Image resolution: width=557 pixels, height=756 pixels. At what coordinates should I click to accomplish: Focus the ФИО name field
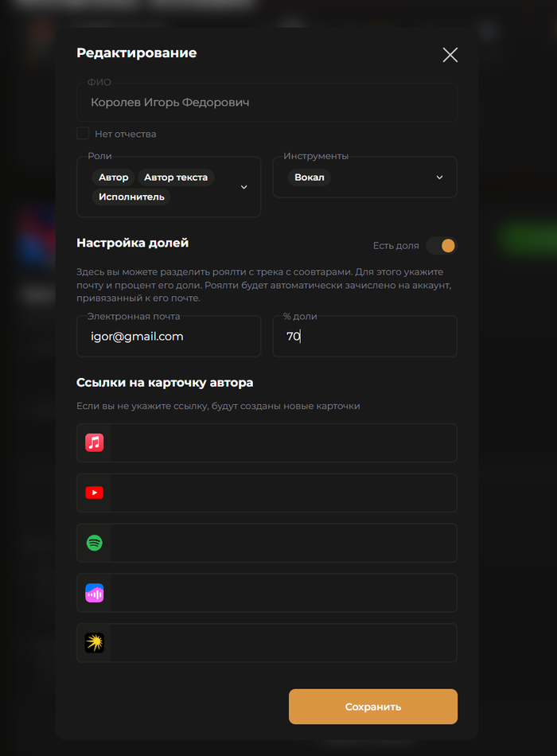point(267,103)
